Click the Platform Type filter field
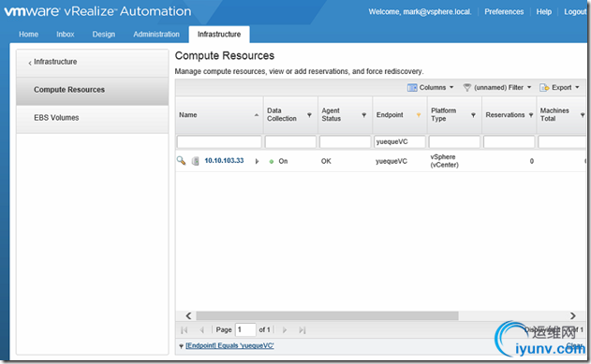Screen dimensions: 591x364 pyautogui.click(x=454, y=142)
